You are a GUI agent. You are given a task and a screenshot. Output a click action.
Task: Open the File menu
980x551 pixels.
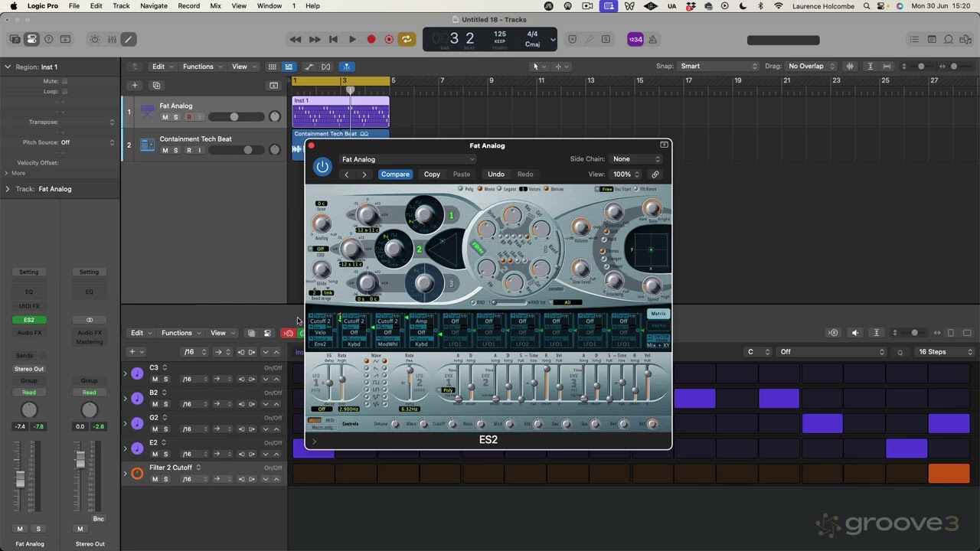74,6
